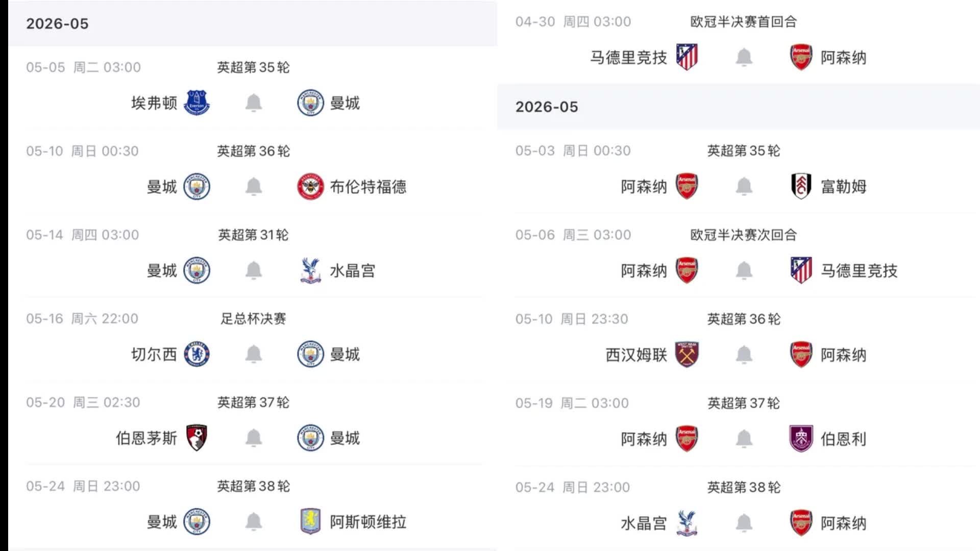Toggle reminder bell for 阿森纳 vs 富勒姆

click(744, 186)
